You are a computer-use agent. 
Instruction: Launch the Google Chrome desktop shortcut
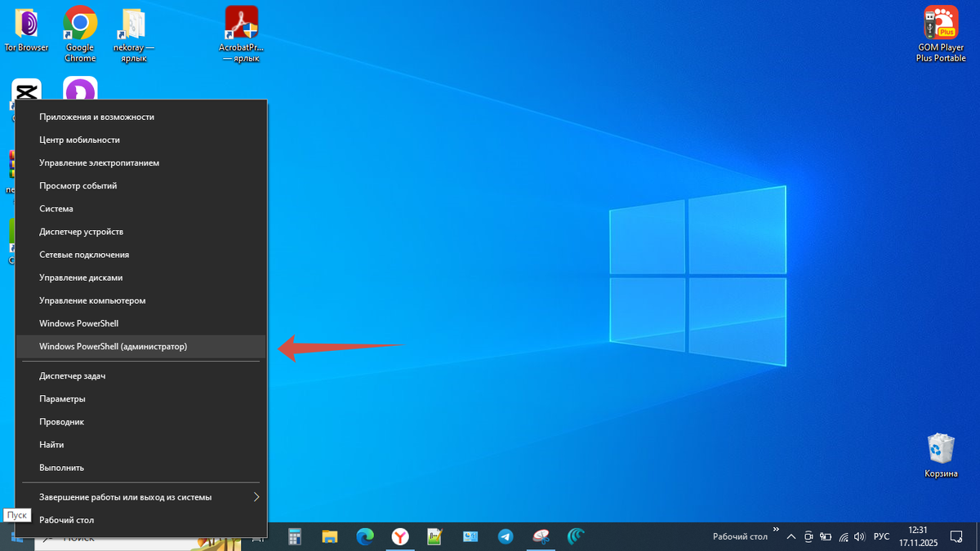(79, 22)
